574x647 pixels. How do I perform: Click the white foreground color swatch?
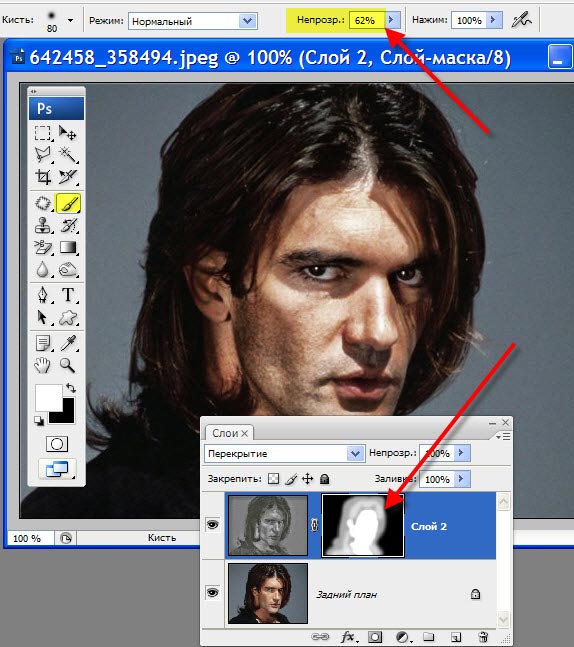pyautogui.click(x=48, y=397)
